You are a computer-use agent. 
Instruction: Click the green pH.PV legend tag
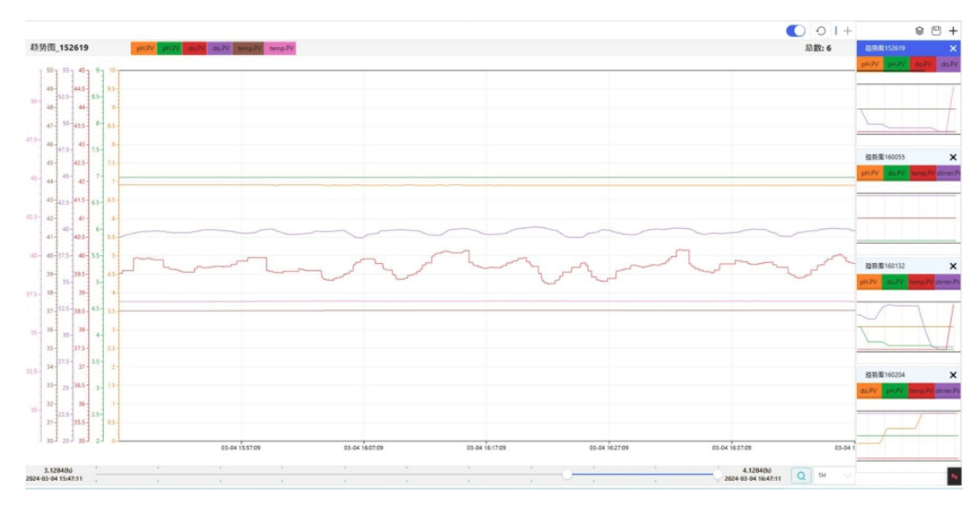(x=170, y=48)
